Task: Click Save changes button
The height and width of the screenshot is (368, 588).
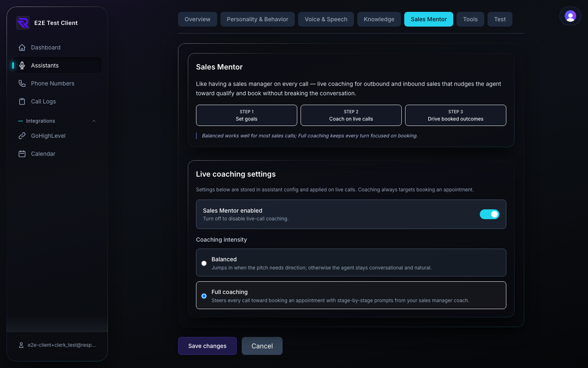Action: (207, 346)
